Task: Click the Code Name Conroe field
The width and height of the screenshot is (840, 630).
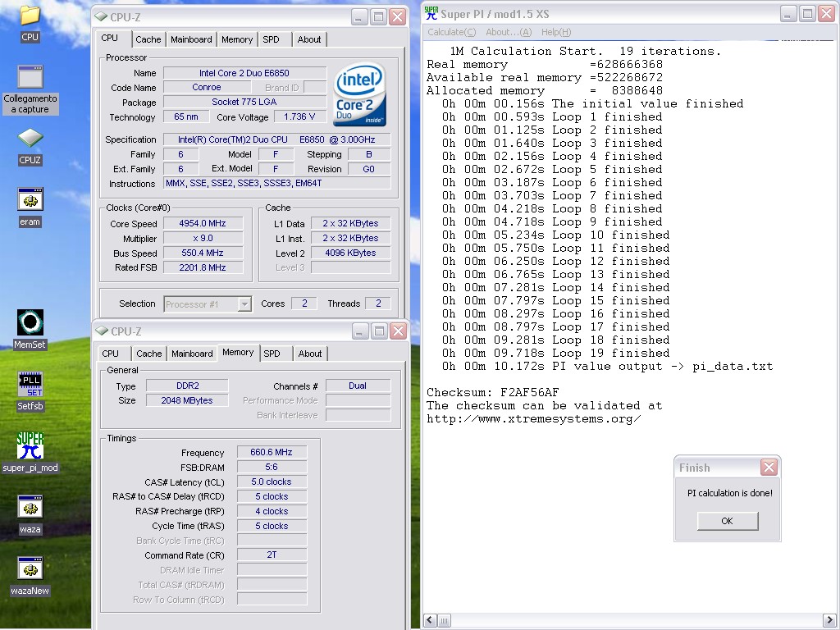Action: 207,87
